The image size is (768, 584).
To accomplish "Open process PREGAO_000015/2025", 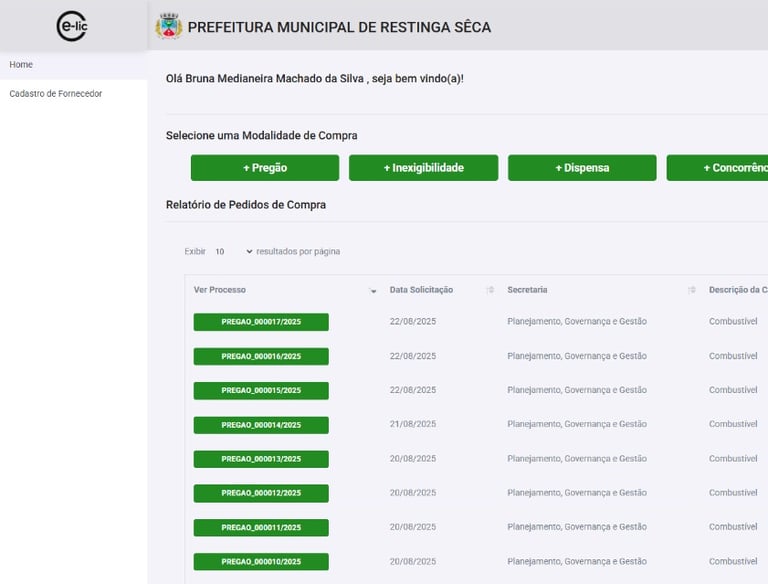I will [261, 390].
